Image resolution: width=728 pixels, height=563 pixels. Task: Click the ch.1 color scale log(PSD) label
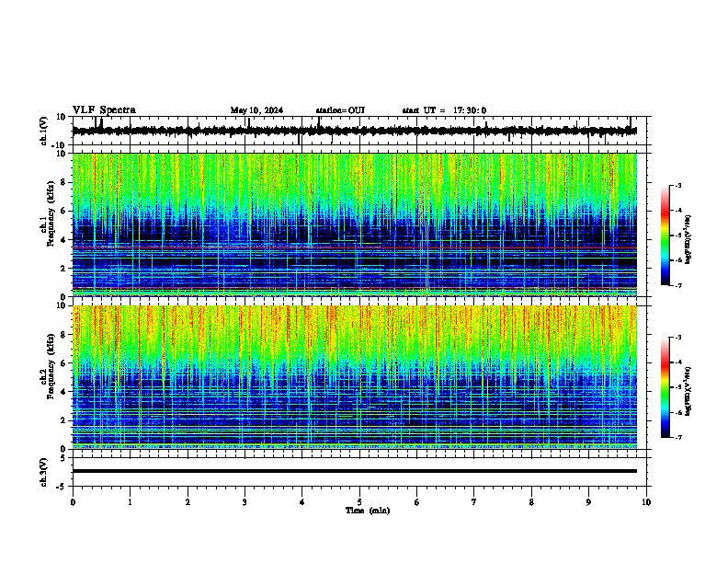(x=688, y=239)
